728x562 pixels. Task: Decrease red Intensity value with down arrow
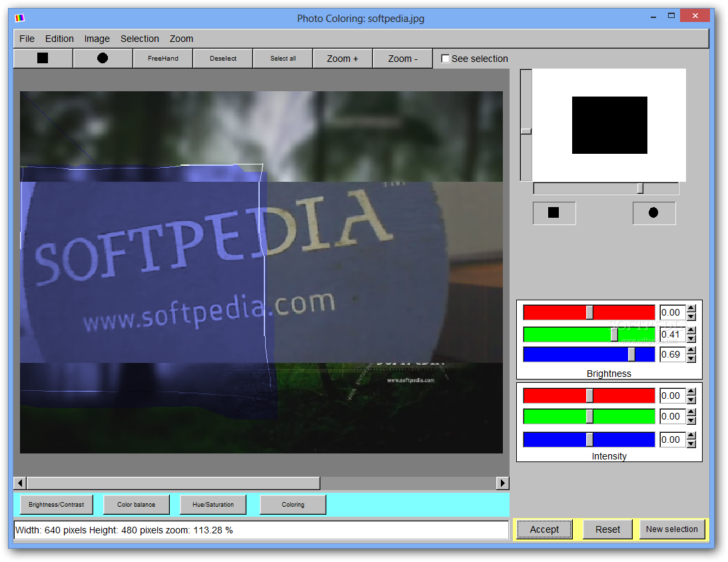(691, 400)
